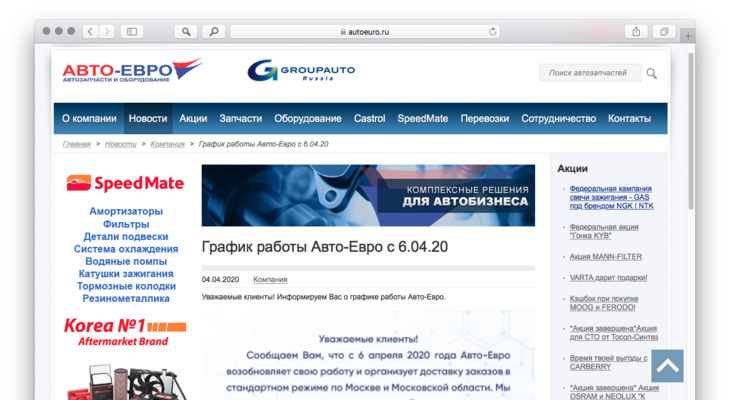Click Катушки зажигания in SpeedMate banner
The width and height of the screenshot is (730, 400).
126,274
